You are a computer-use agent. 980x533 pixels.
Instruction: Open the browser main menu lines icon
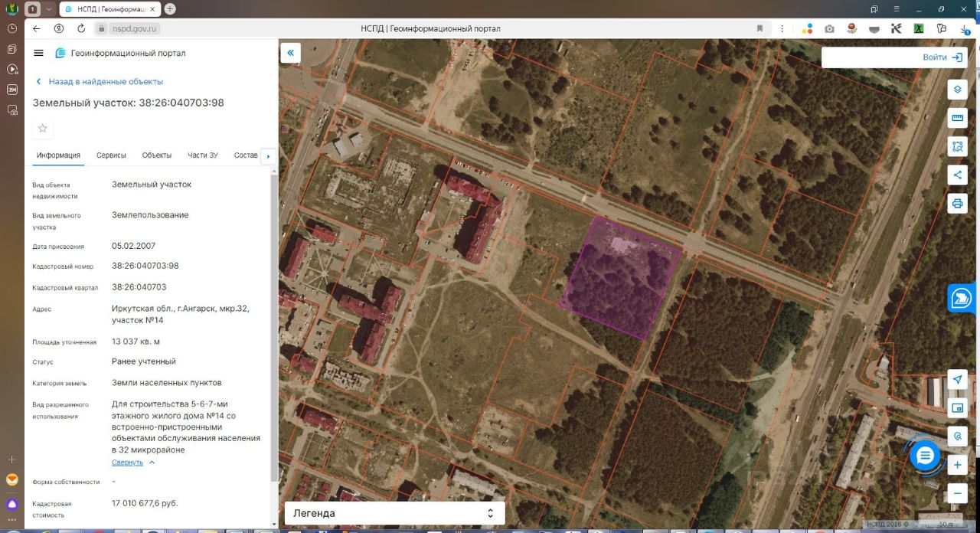pyautogui.click(x=896, y=9)
